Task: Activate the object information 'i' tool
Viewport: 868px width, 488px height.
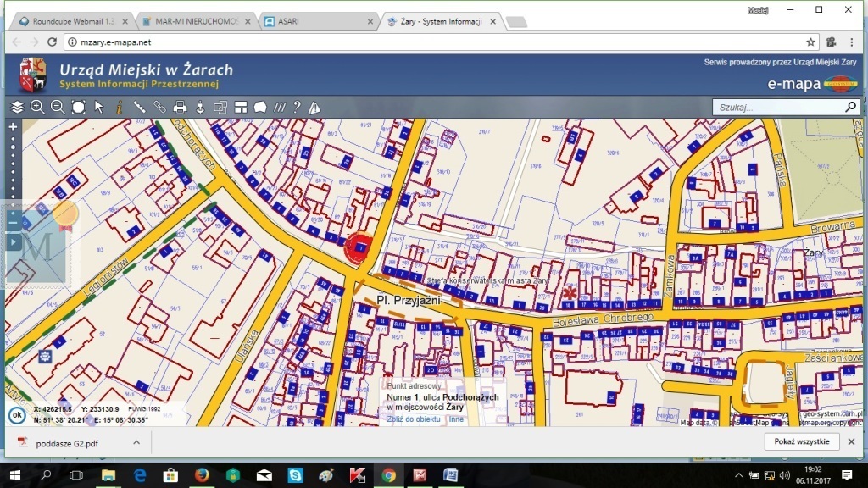Action: [119, 108]
